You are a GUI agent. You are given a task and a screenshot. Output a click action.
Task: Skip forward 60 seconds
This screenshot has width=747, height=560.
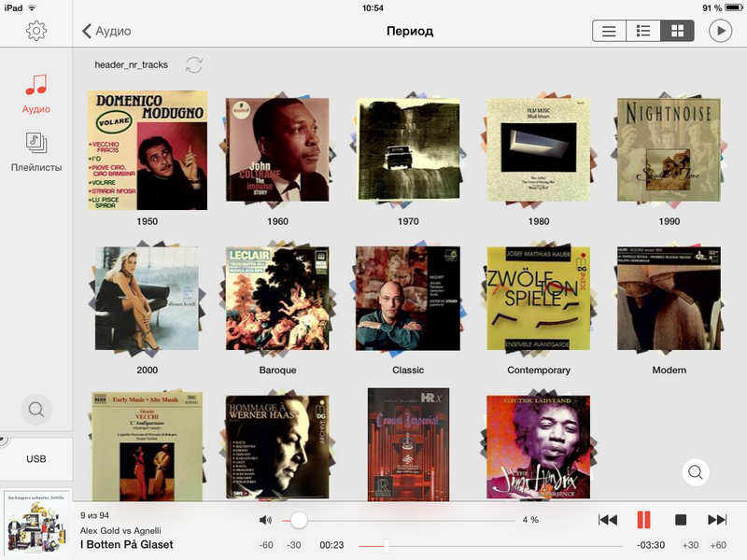[x=718, y=545]
